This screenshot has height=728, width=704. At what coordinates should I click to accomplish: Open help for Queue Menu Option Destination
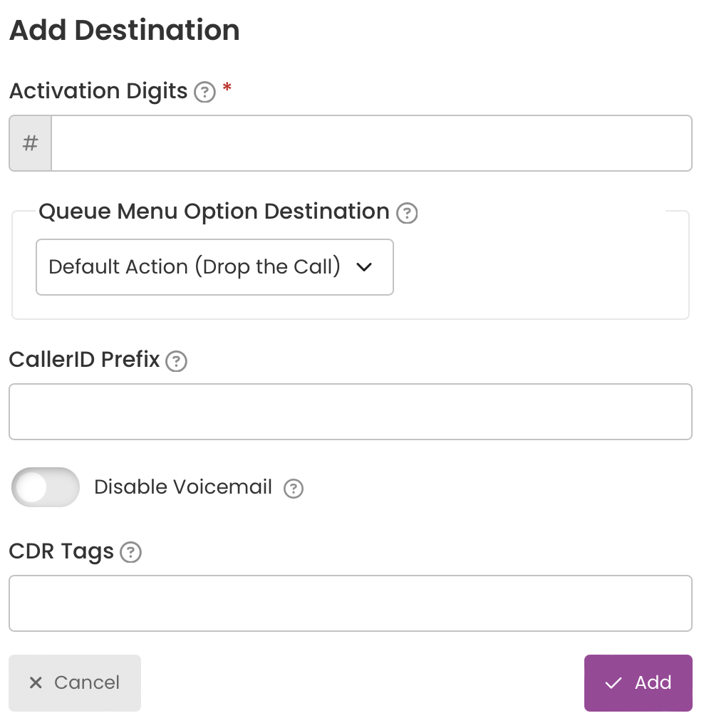coord(407,213)
